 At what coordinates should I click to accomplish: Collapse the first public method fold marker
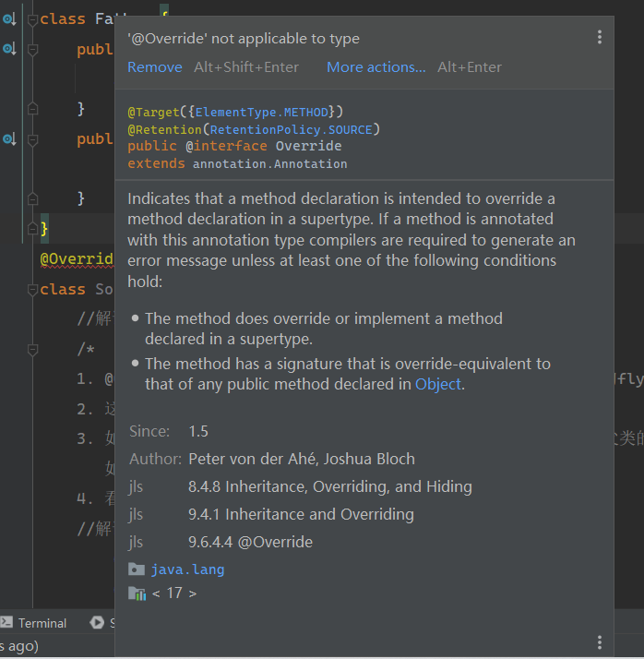(32, 50)
